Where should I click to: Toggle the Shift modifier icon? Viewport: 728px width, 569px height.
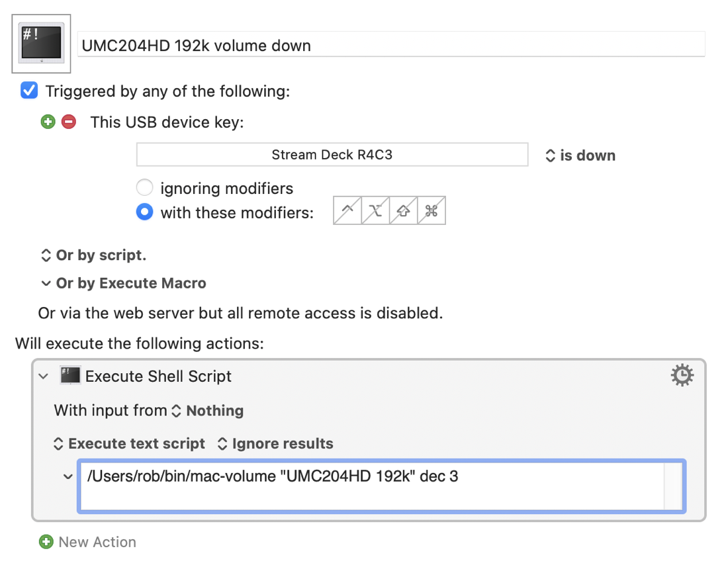click(404, 211)
